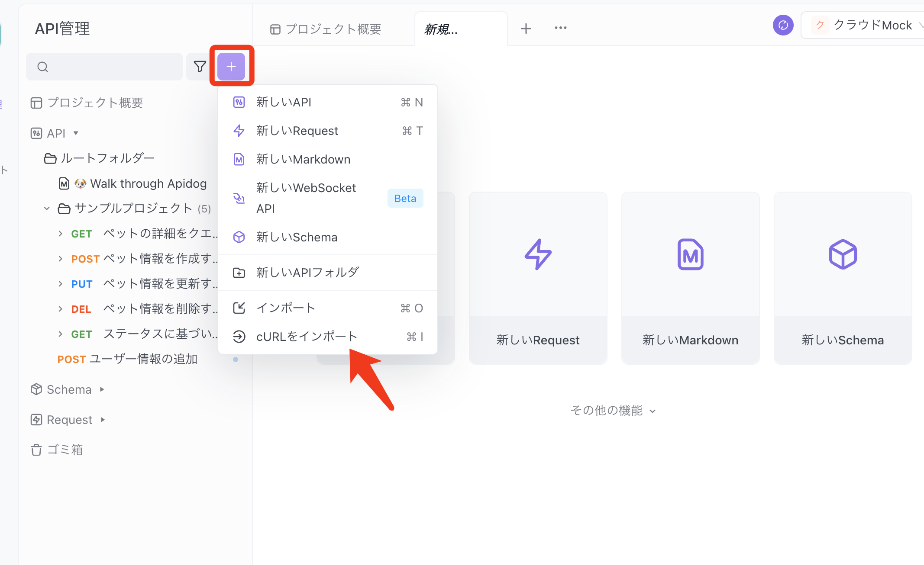The height and width of the screenshot is (565, 924).
Task: Expand その他の機能 section
Action: pyautogui.click(x=613, y=411)
